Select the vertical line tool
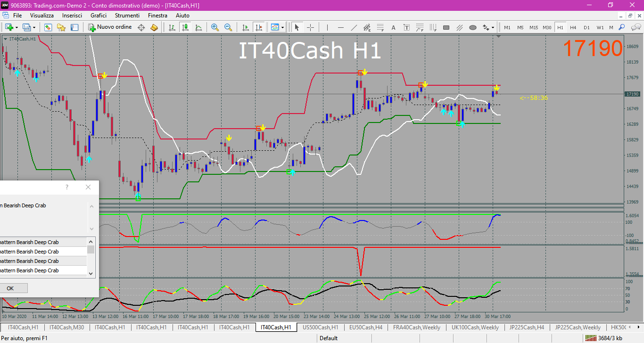 pos(327,27)
